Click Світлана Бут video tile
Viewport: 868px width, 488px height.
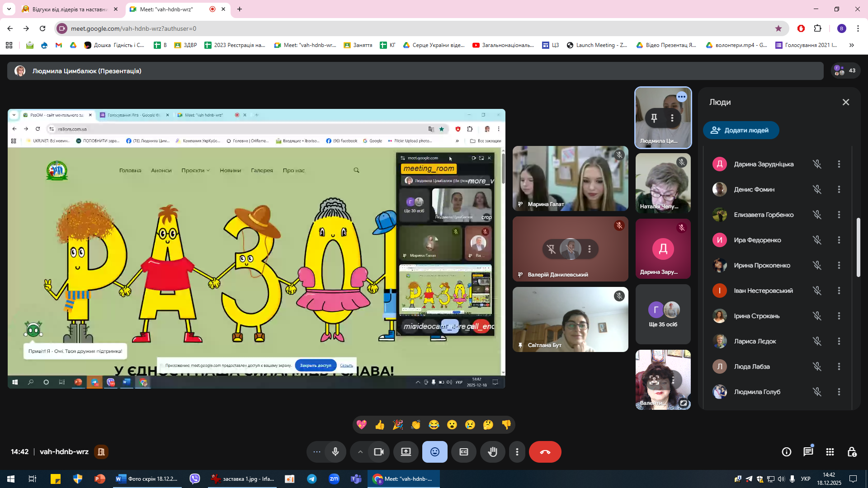[x=570, y=319]
